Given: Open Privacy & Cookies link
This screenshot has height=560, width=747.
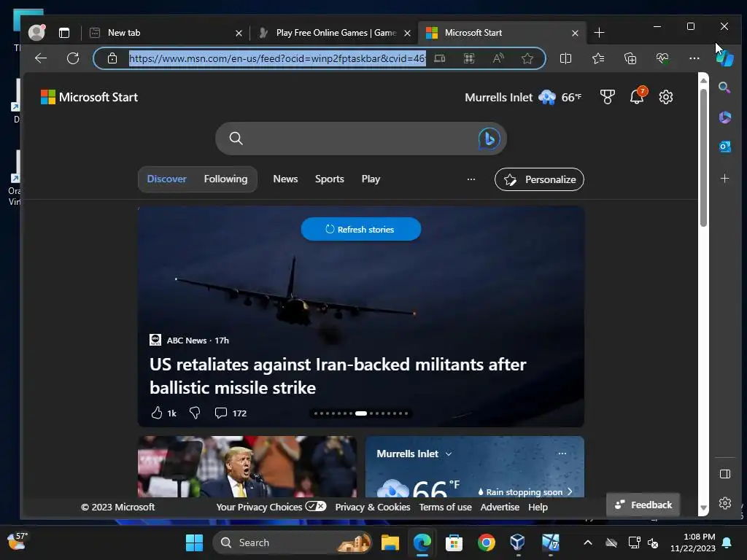Looking at the screenshot, I should [x=373, y=507].
